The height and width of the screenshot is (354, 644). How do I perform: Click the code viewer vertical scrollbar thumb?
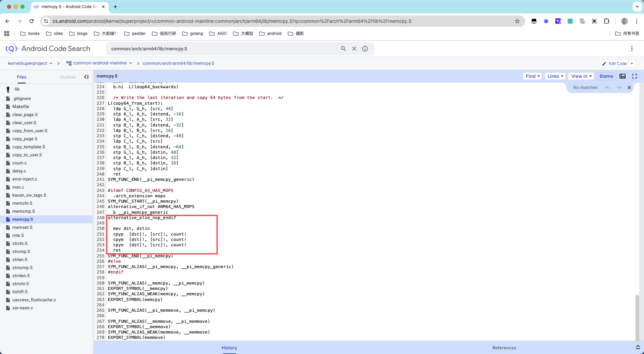point(637,318)
